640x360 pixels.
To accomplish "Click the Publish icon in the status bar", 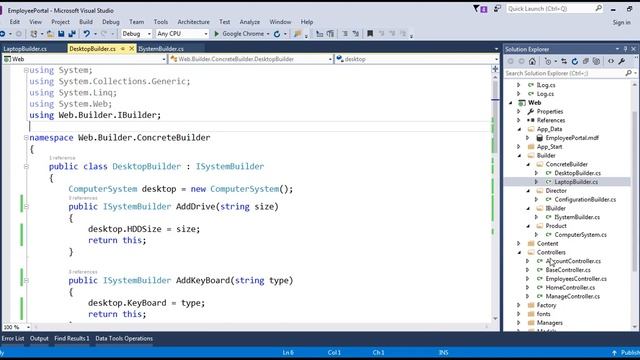I will click(614, 353).
